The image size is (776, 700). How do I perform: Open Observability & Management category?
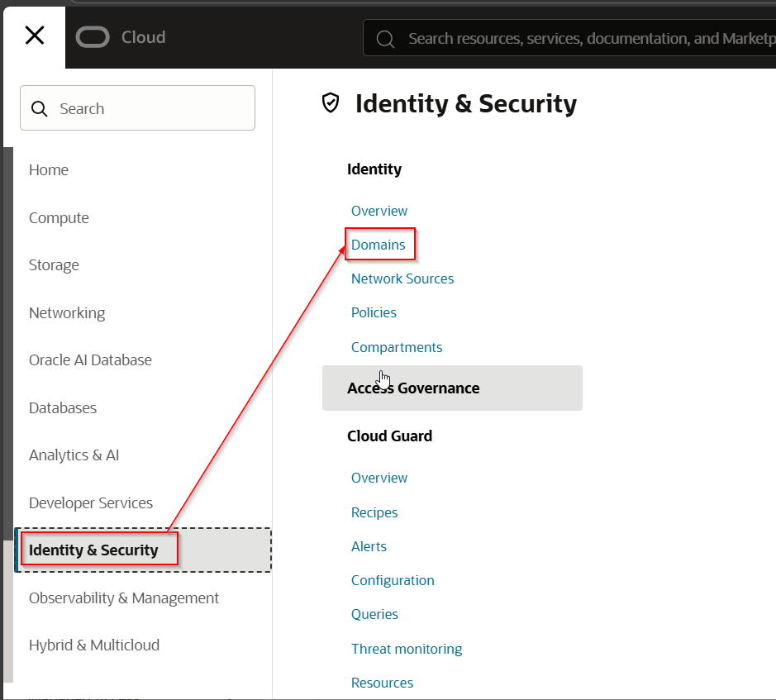[124, 598]
